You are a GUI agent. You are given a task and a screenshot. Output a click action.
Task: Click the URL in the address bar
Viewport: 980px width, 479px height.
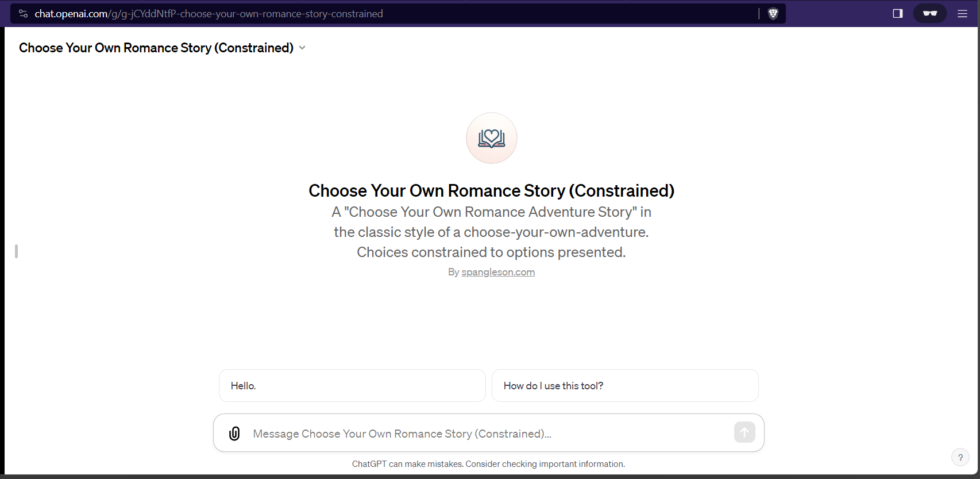point(209,14)
